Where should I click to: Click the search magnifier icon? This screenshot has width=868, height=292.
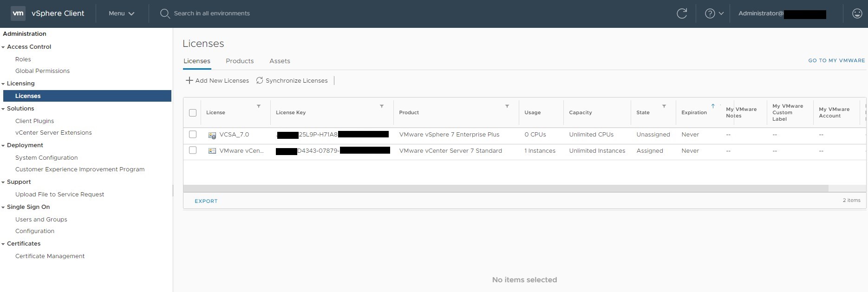tap(164, 13)
